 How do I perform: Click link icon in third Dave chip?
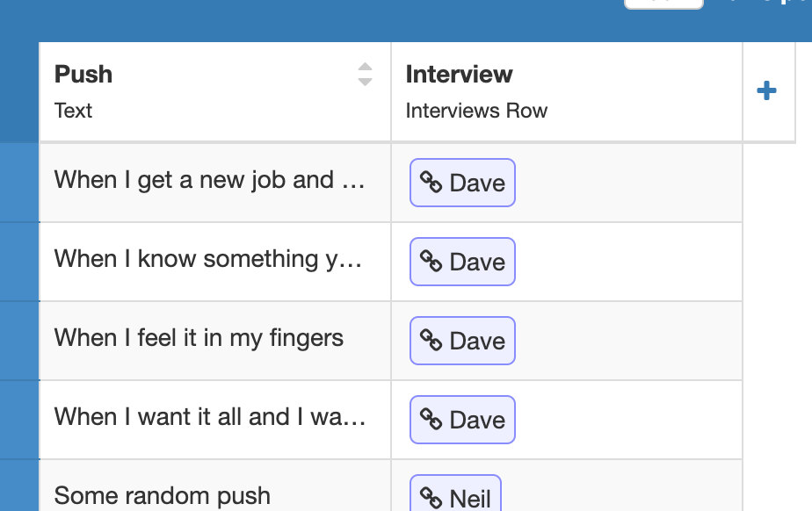[431, 341]
